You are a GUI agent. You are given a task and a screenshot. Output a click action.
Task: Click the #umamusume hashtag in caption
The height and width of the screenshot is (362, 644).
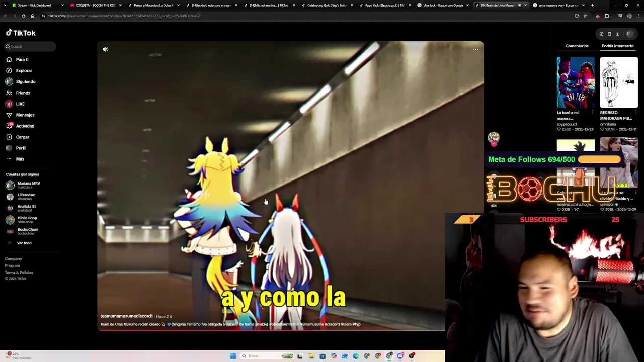click(311, 324)
